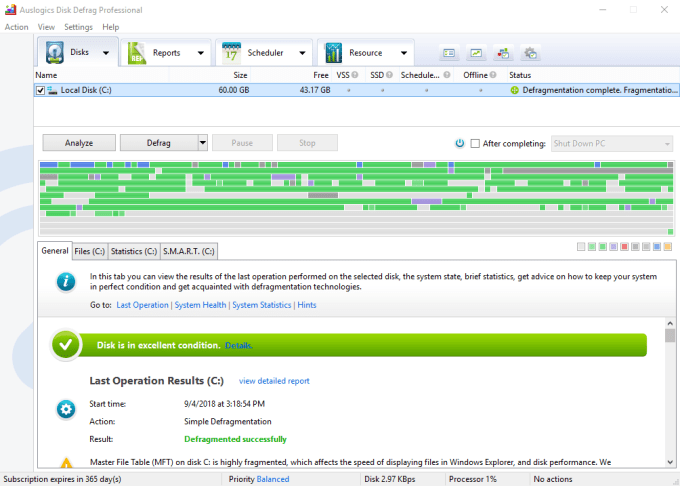This screenshot has width=680, height=486.
Task: Click the Resource chart icon
Action: (331, 53)
